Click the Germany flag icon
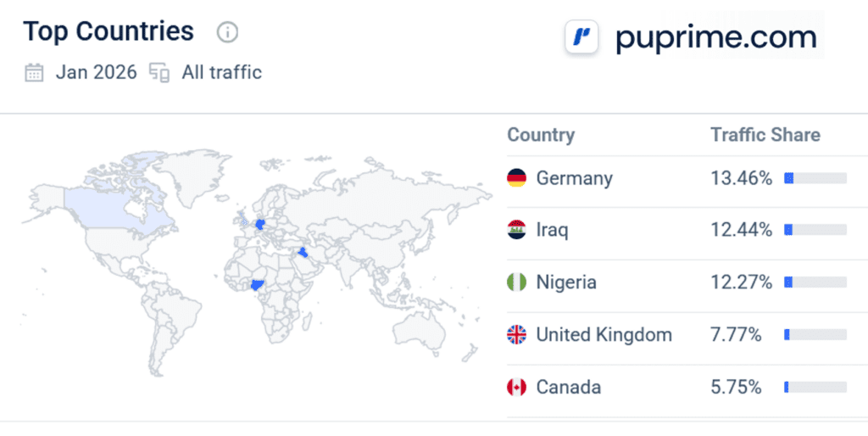The width and height of the screenshot is (868, 436). point(516,178)
